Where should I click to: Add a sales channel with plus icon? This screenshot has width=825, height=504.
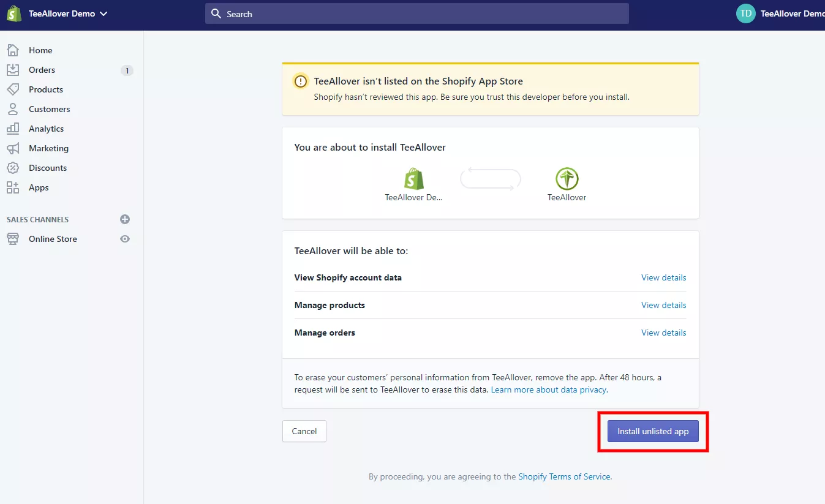125,219
